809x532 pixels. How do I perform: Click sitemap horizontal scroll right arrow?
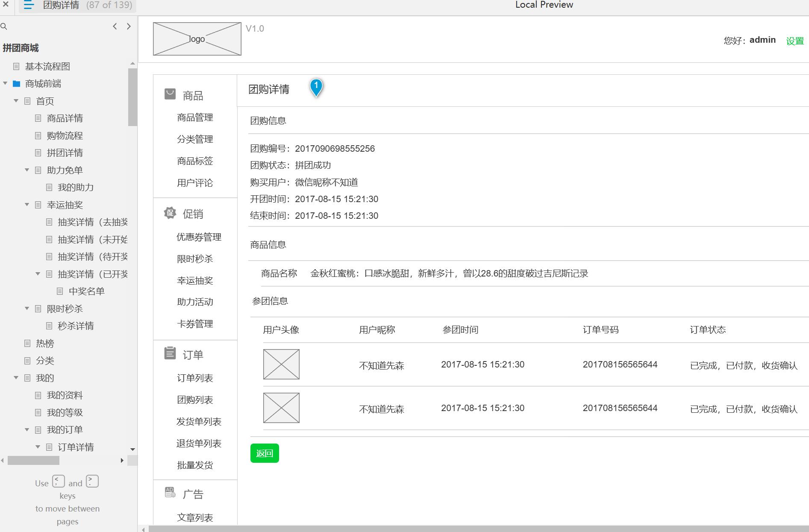click(122, 461)
